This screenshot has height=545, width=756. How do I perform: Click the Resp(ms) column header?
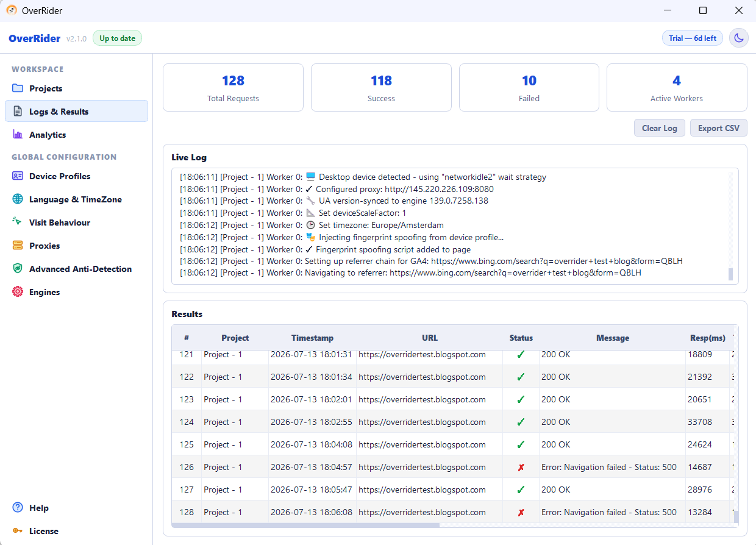point(708,338)
